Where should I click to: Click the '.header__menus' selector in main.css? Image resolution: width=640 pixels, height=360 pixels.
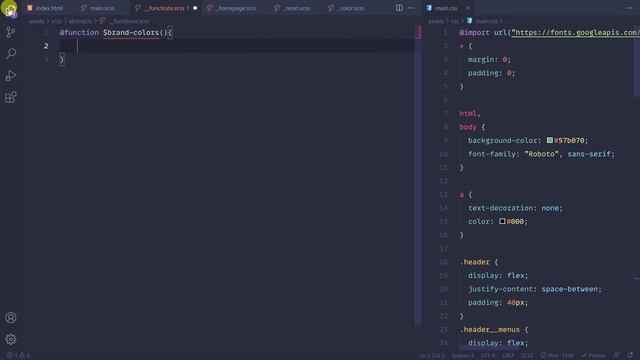click(x=489, y=329)
